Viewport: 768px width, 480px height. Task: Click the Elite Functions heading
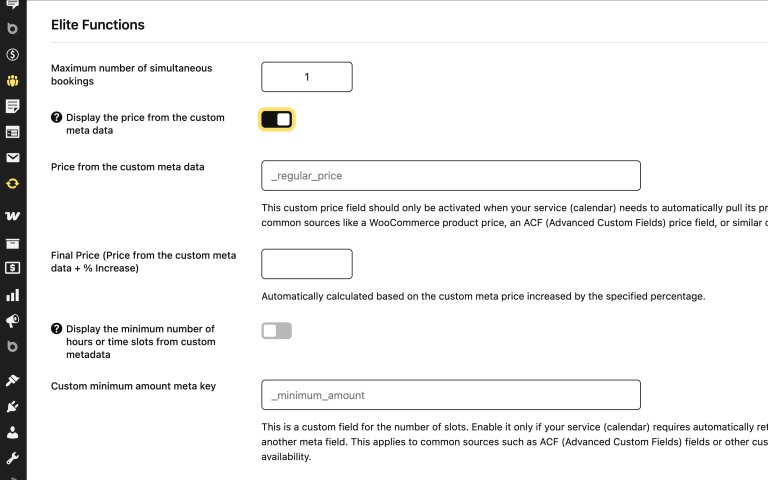pos(98,25)
